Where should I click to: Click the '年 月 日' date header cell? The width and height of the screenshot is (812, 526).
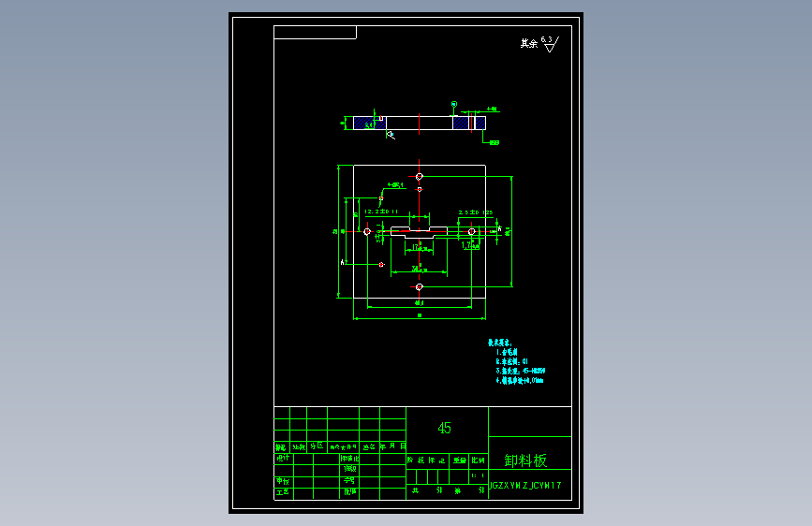click(392, 446)
